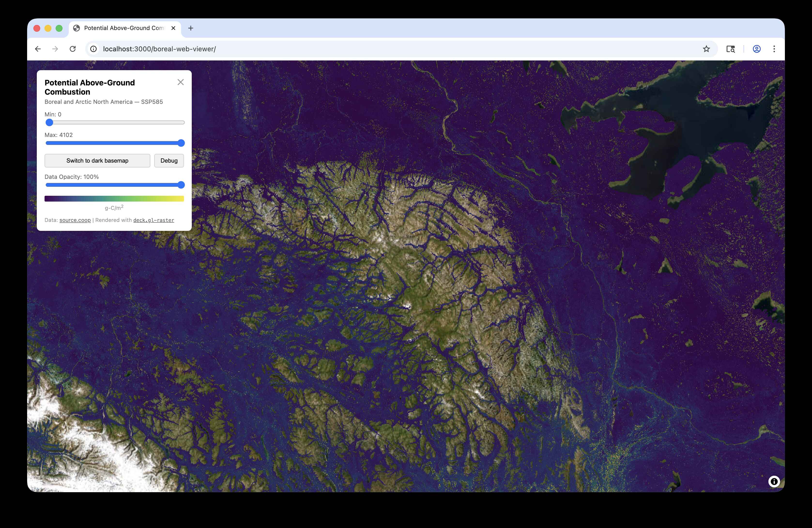Close the Potential Above-Ground Combustion panel
The width and height of the screenshot is (812, 528).
(180, 82)
